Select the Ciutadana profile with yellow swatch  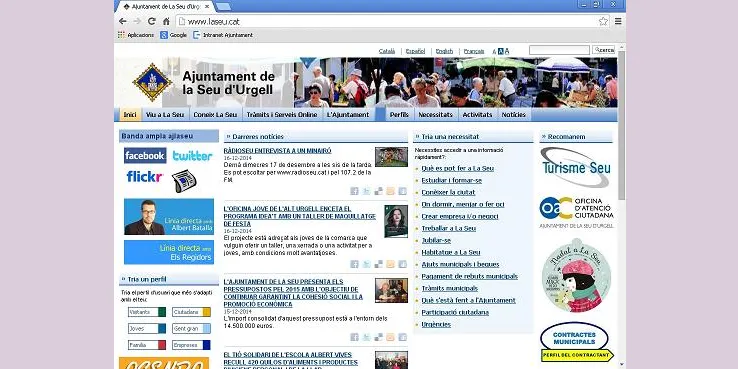pos(192,312)
